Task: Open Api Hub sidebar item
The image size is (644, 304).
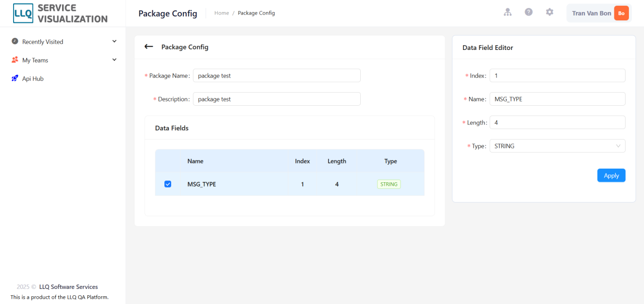Action: pyautogui.click(x=63, y=79)
